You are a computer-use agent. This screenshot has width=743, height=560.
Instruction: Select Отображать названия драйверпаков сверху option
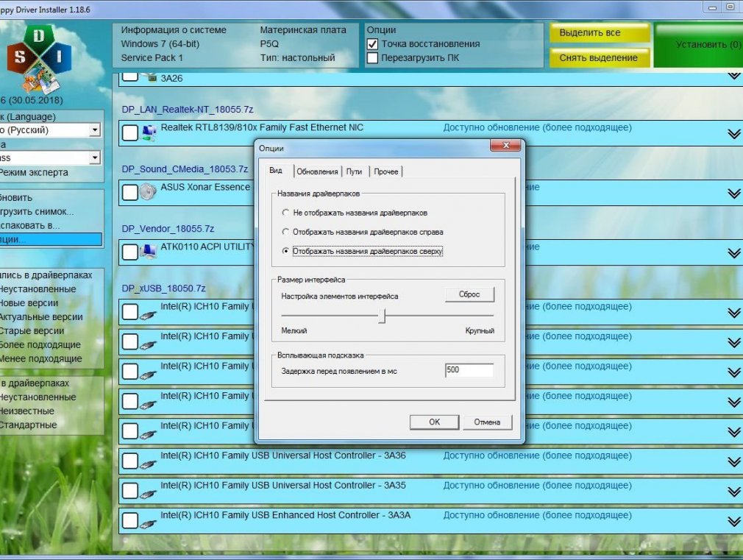285,251
